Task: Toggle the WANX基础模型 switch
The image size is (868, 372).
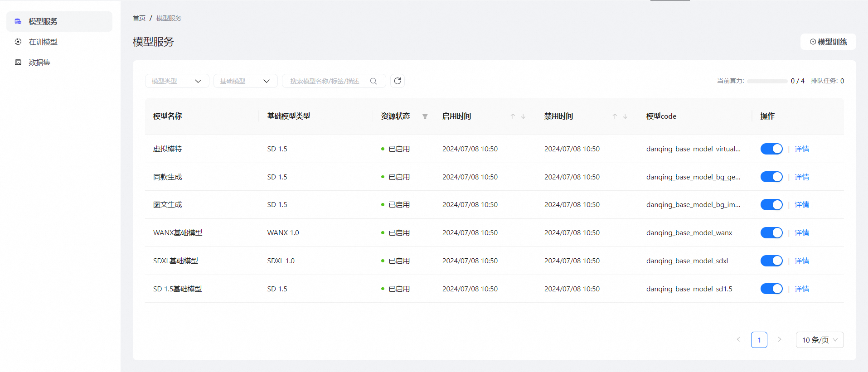Action: coord(771,233)
